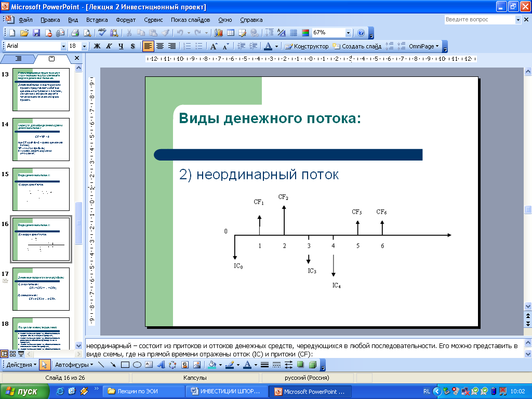Insert WordArt from drawing toolbar

[161, 365]
